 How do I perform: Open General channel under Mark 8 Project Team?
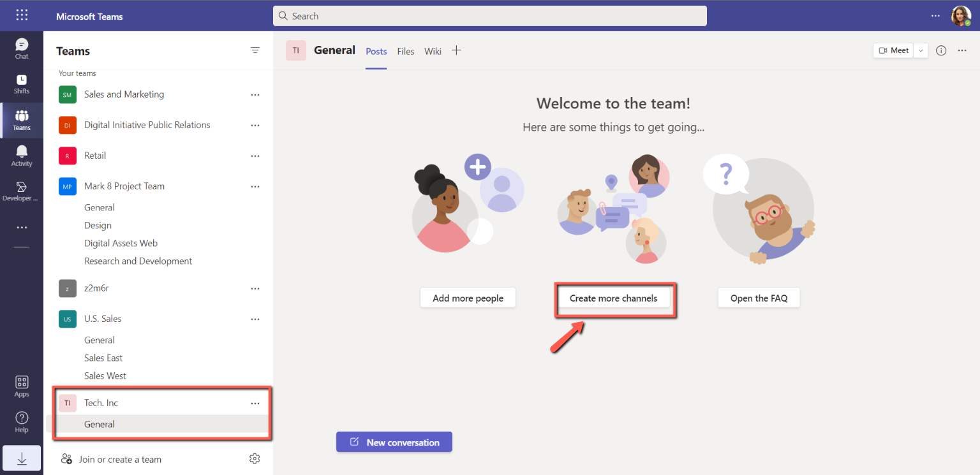[x=99, y=207]
